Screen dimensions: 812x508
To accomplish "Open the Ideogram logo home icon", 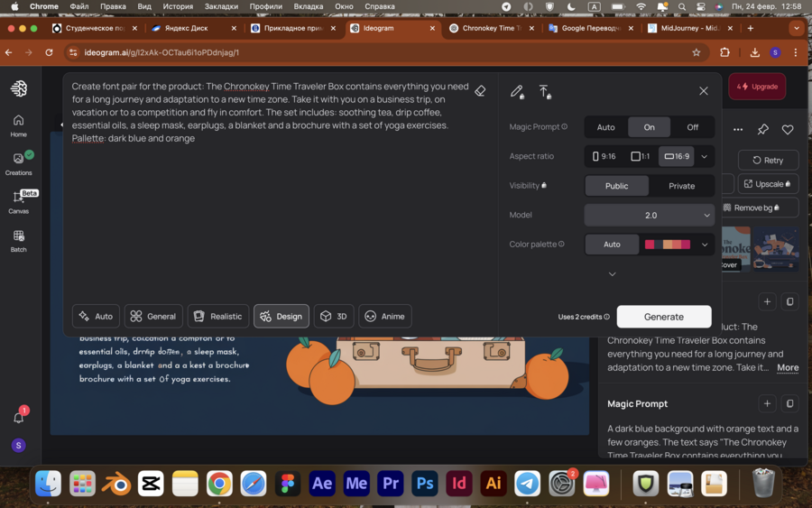I will (x=19, y=88).
